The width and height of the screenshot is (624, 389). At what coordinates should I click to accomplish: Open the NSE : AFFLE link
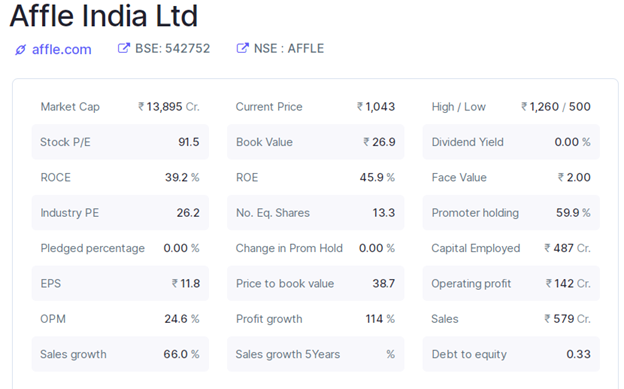tap(289, 48)
